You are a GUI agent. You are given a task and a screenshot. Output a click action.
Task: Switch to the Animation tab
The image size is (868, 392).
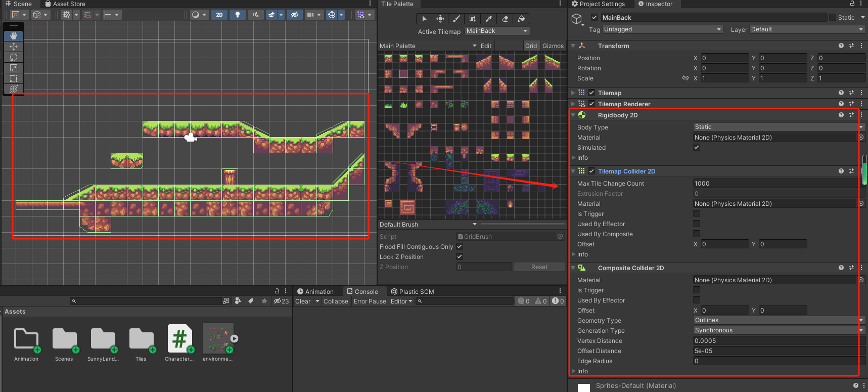coord(315,291)
